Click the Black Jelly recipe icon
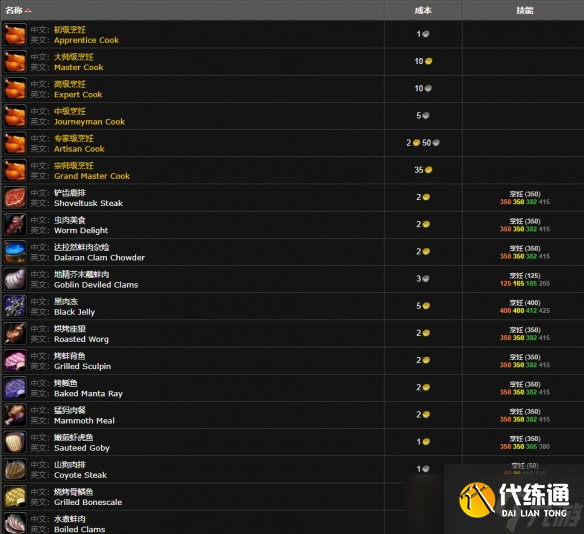584x534 pixels. [x=15, y=306]
